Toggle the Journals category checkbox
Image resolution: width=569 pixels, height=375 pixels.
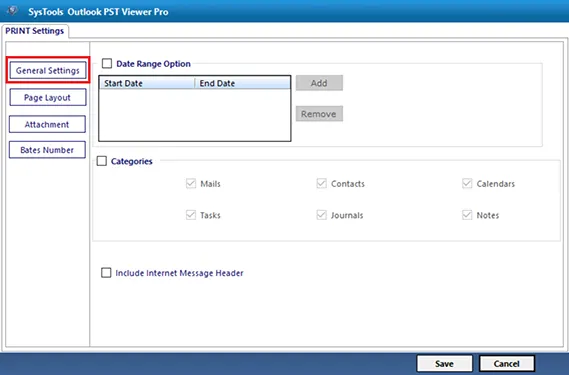(x=322, y=215)
